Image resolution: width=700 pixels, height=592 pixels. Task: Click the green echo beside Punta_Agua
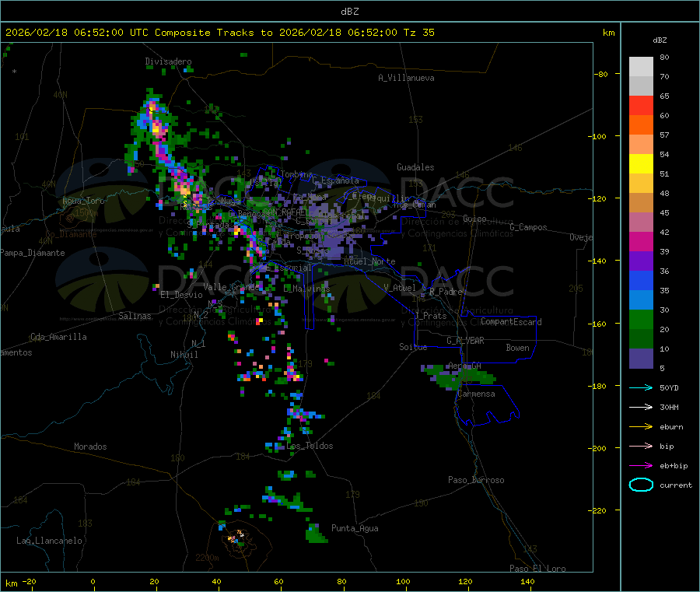click(316, 534)
